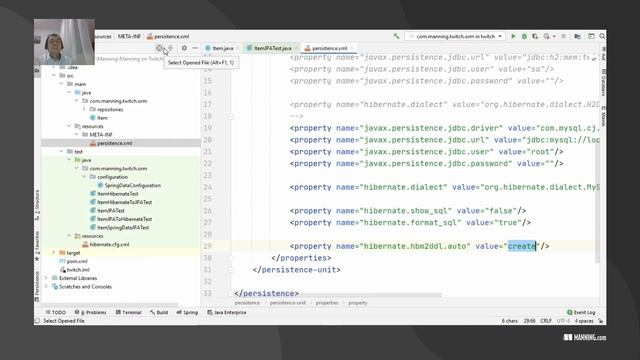Viewport: 640px width, 360px height.
Task: Open the Event Log
Action: pos(581,312)
